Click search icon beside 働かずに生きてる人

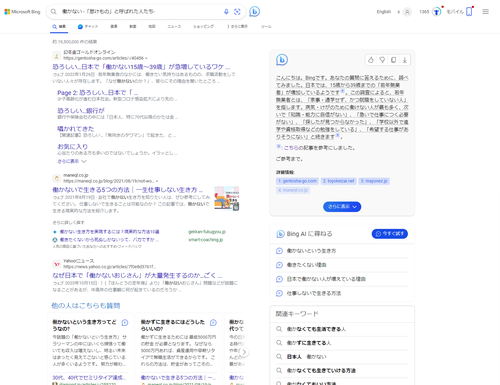(x=279, y=343)
